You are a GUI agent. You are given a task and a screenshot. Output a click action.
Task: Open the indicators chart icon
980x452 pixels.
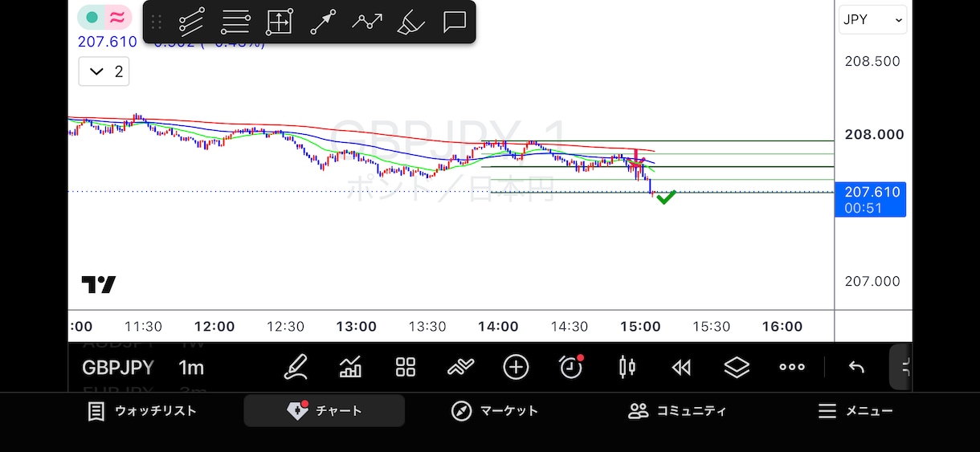(x=350, y=368)
